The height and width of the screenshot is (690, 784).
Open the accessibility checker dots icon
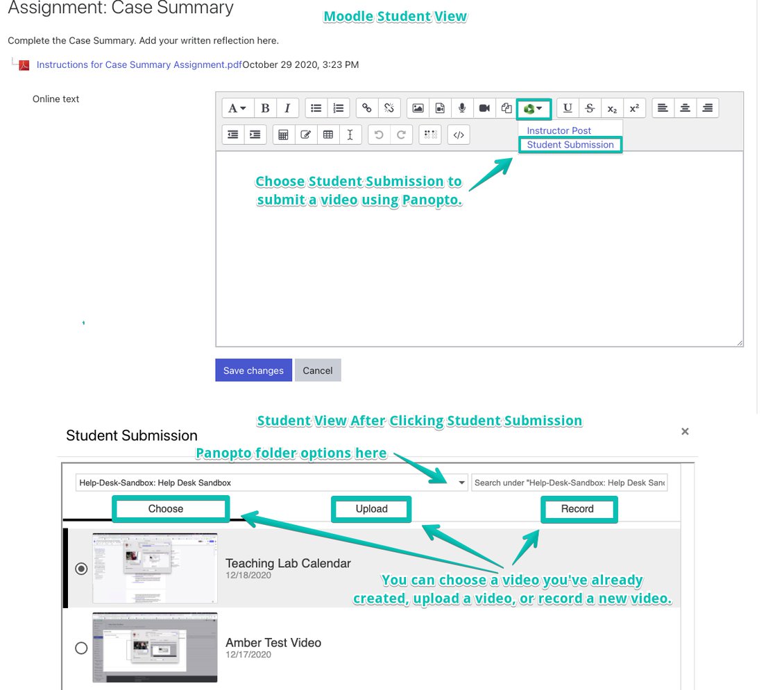pyautogui.click(x=430, y=135)
